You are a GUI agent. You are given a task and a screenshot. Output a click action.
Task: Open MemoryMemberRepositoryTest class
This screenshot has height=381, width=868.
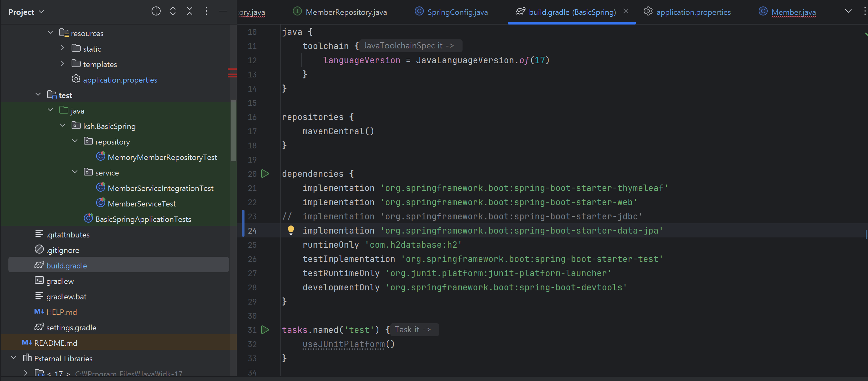(x=162, y=158)
